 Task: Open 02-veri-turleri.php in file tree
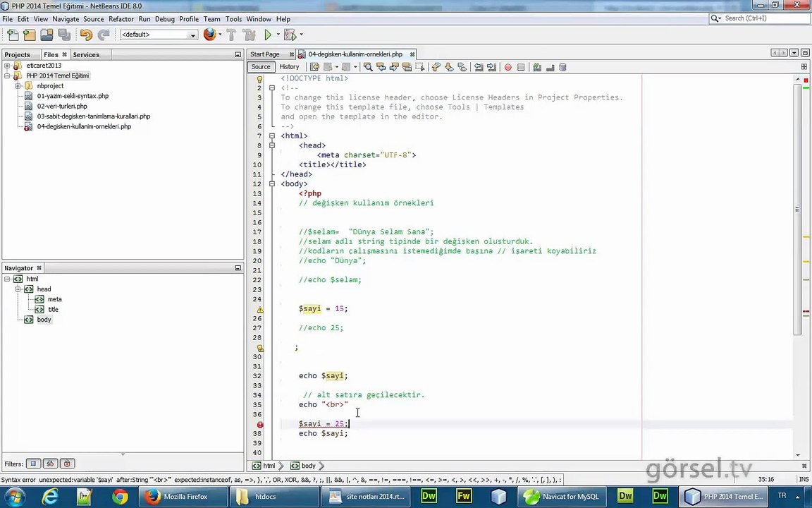pyautogui.click(x=62, y=106)
